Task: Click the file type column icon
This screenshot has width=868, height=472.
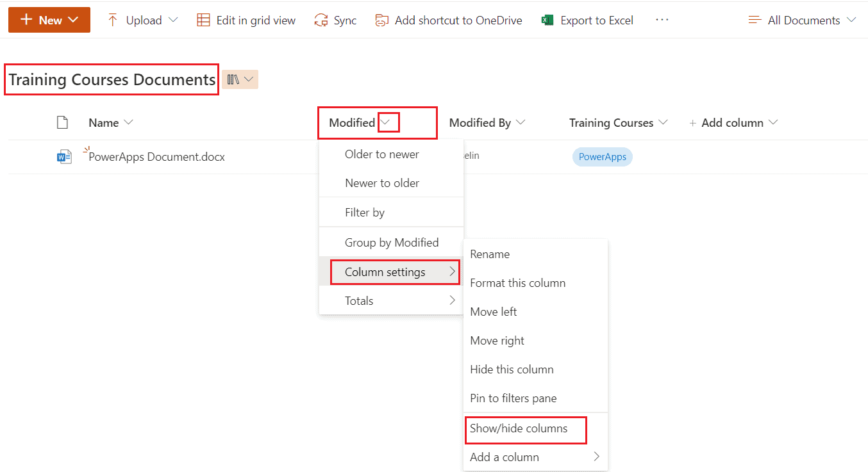Action: [62, 122]
